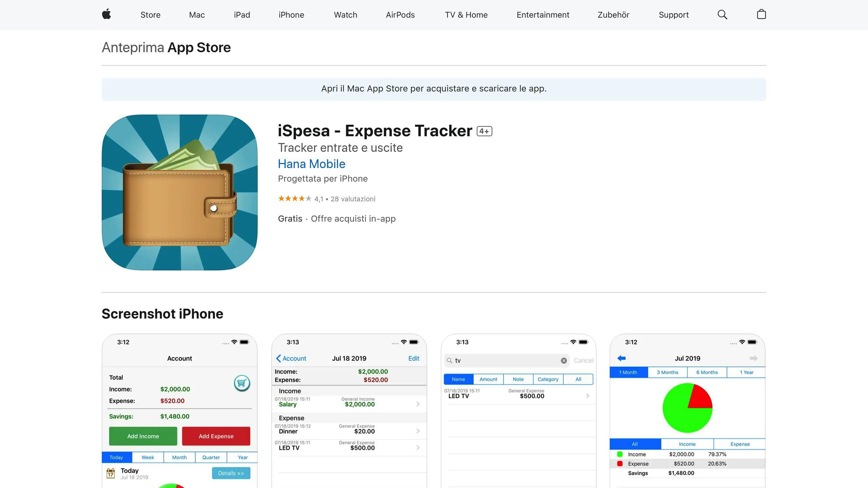Image resolution: width=868 pixels, height=488 pixels.
Task: Open Watch in the navigation bar
Action: click(x=346, y=15)
